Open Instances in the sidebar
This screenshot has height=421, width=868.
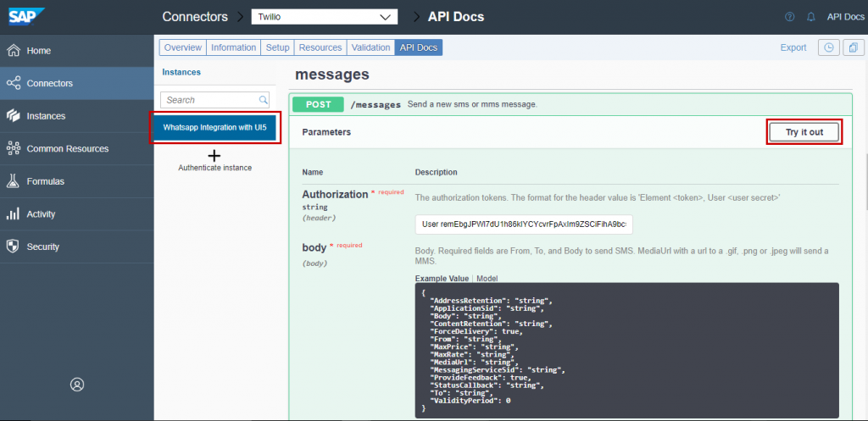coord(77,115)
